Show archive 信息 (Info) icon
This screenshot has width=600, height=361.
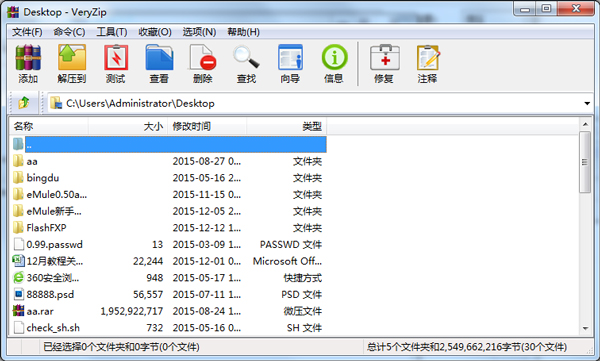coord(334,57)
